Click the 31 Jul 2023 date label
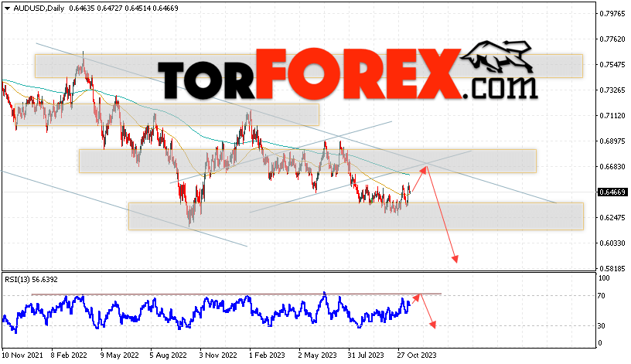Screen dimensions: 631x364 pos(367,355)
